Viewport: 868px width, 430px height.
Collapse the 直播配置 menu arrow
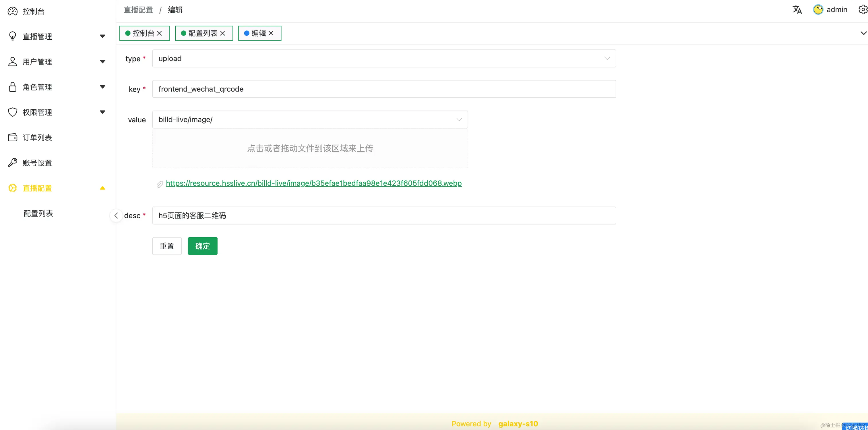pyautogui.click(x=102, y=188)
